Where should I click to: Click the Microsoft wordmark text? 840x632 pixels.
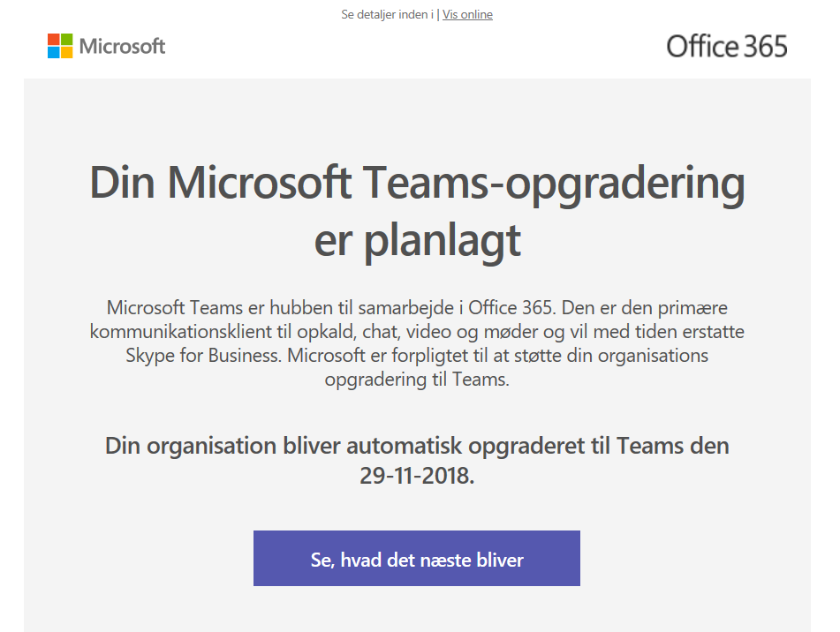[122, 47]
